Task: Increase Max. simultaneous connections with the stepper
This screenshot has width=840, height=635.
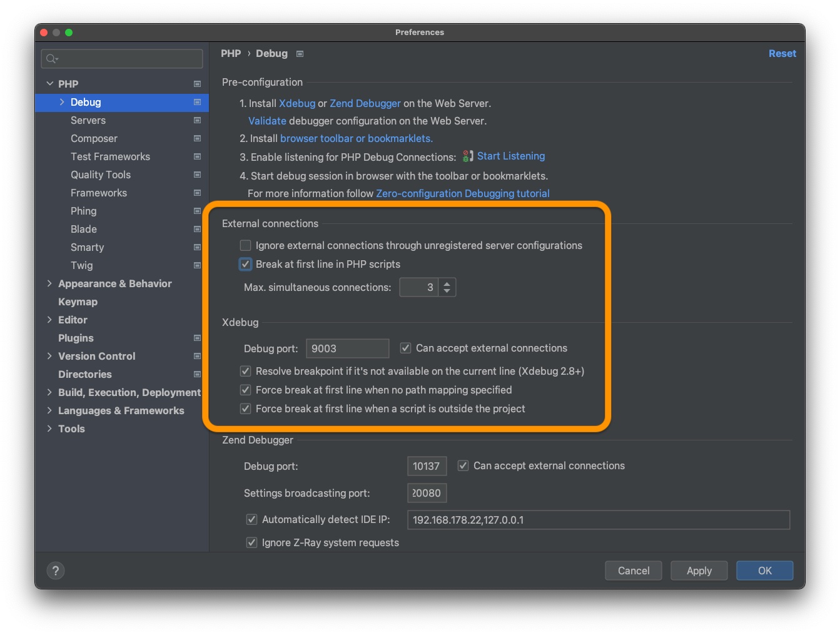Action: 447,283
